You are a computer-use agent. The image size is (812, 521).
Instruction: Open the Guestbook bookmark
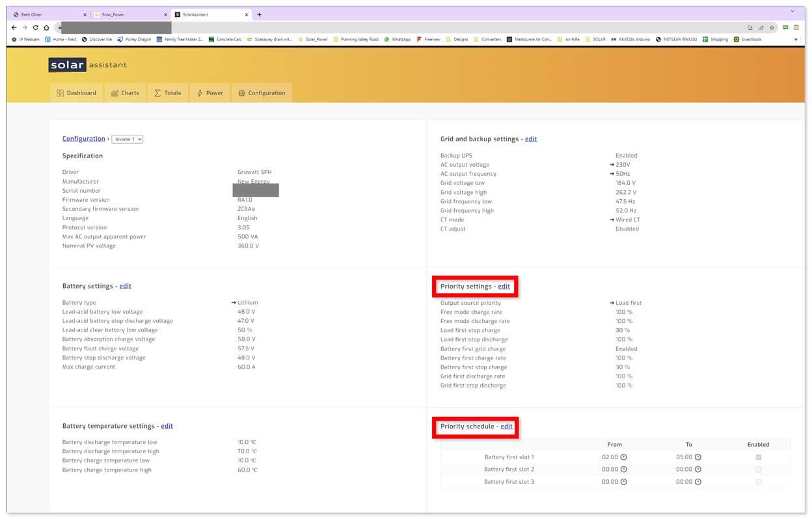point(748,39)
